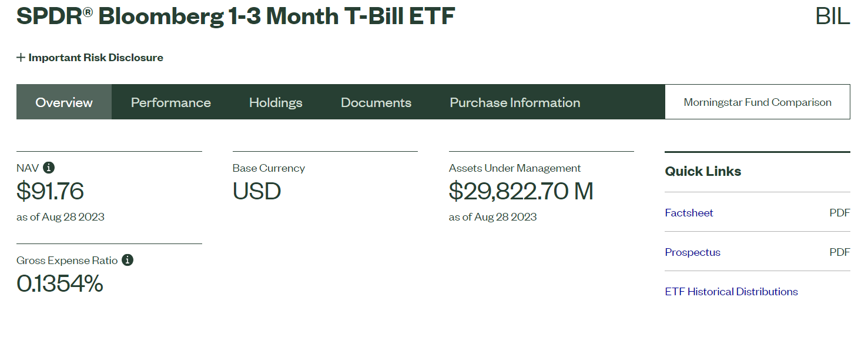This screenshot has height=347, width=868.
Task: View ETF Historical Distributions
Action: coord(731,292)
